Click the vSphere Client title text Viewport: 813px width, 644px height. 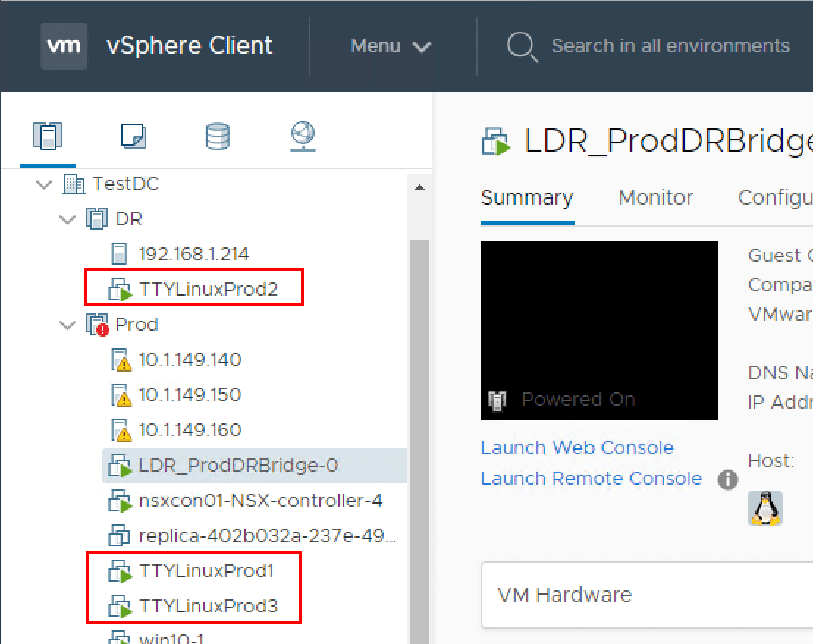click(x=189, y=45)
